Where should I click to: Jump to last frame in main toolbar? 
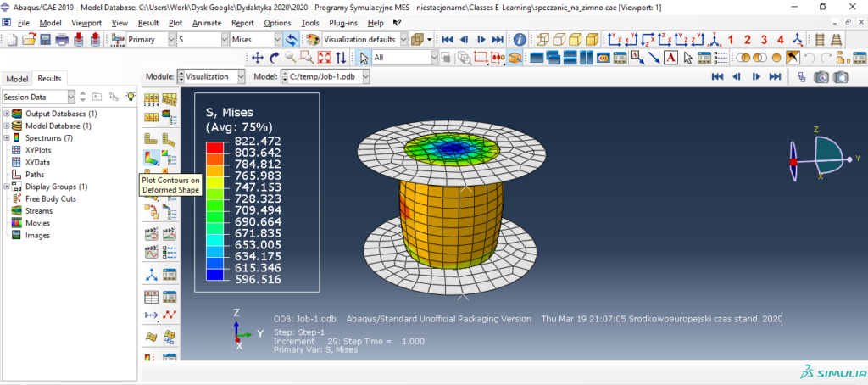click(x=498, y=40)
